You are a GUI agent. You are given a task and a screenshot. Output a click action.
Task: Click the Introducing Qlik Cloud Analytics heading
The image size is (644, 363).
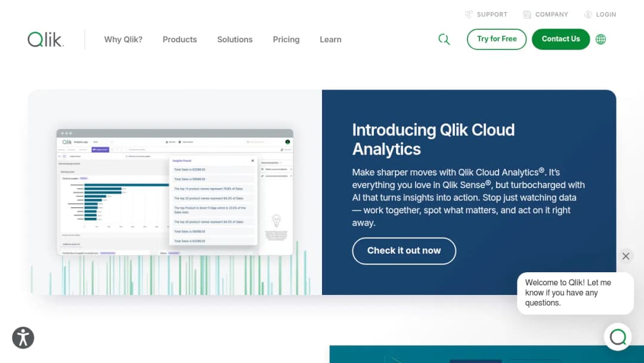tap(434, 139)
